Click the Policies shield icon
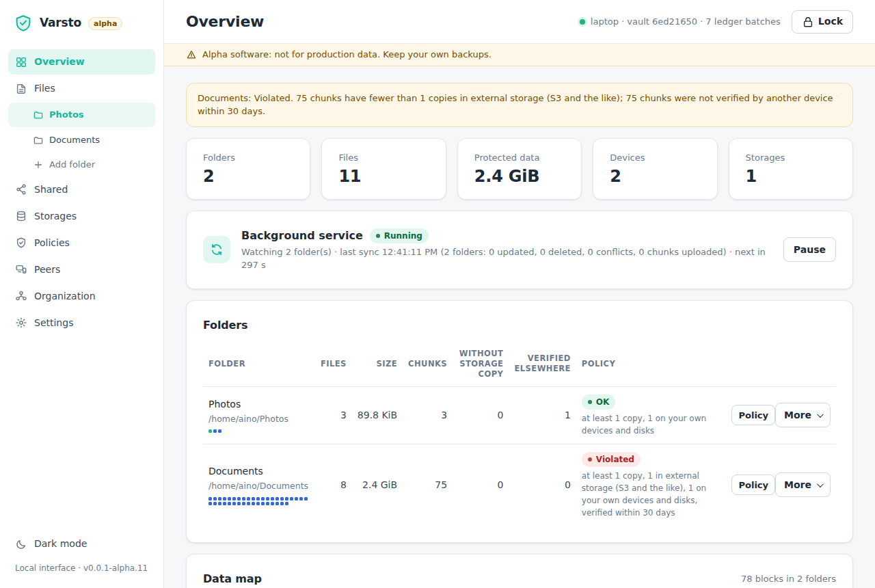 point(21,243)
